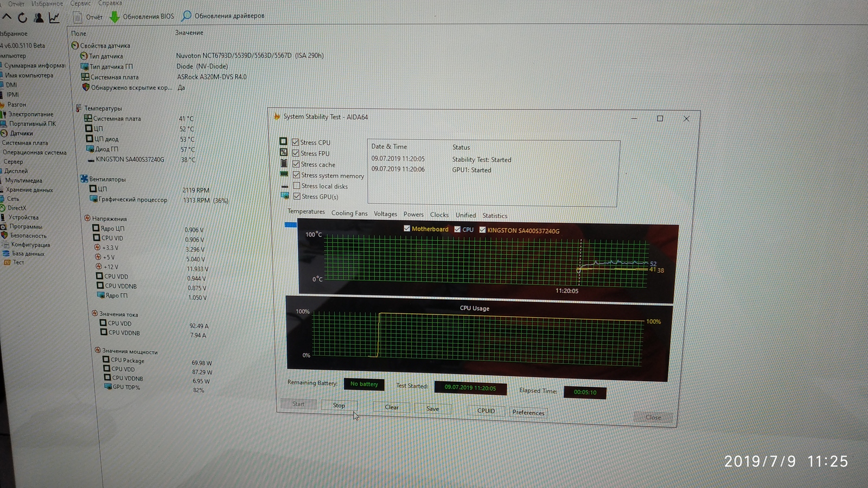This screenshot has width=868, height=488.
Task: Expand the Системная плата sidebar node
Action: tap(24, 143)
